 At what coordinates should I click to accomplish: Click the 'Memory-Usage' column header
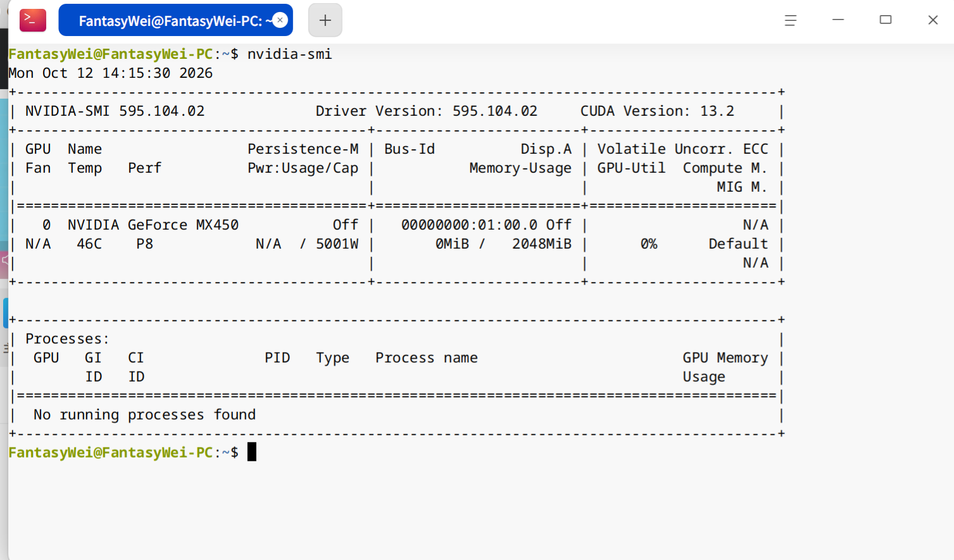[x=520, y=168]
